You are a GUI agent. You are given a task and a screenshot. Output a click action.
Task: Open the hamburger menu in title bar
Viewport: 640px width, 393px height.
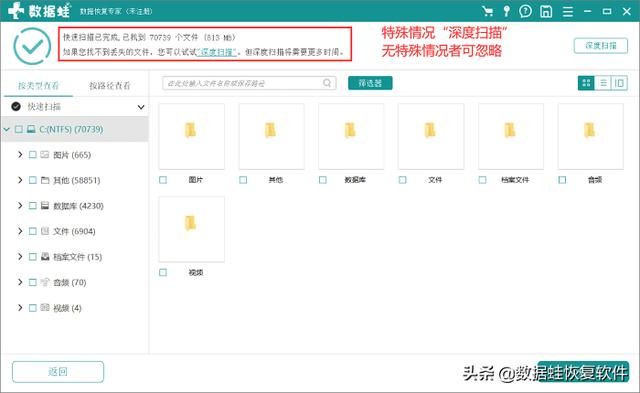coord(568,11)
